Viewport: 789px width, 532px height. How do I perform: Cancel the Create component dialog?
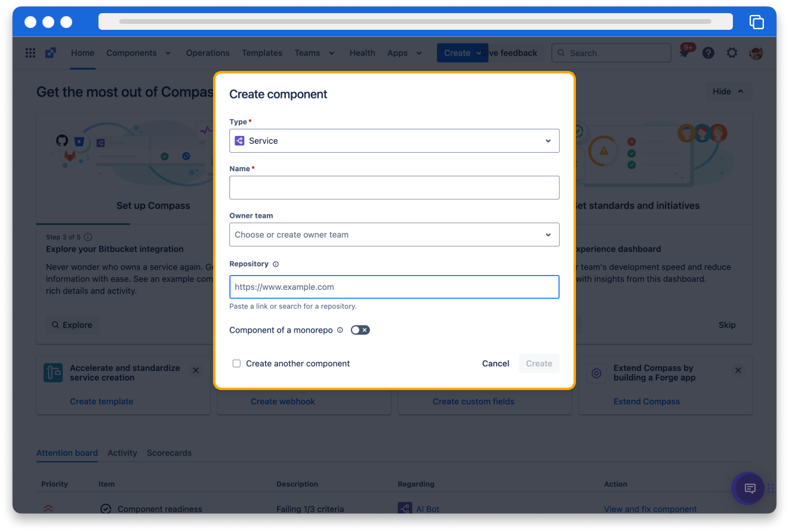click(x=495, y=363)
